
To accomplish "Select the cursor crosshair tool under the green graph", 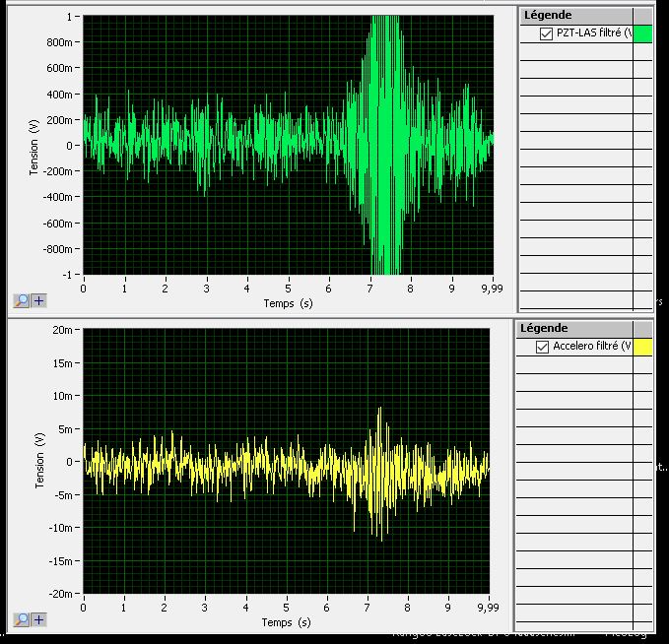I will [39, 301].
